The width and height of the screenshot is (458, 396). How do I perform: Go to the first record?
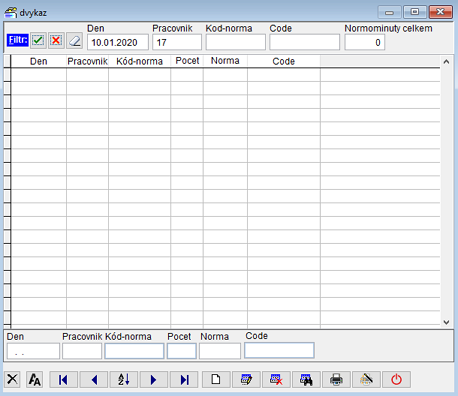pyautogui.click(x=63, y=379)
